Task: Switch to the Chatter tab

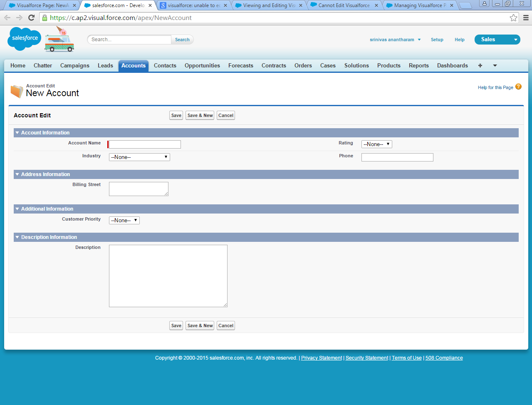Action: click(43, 66)
